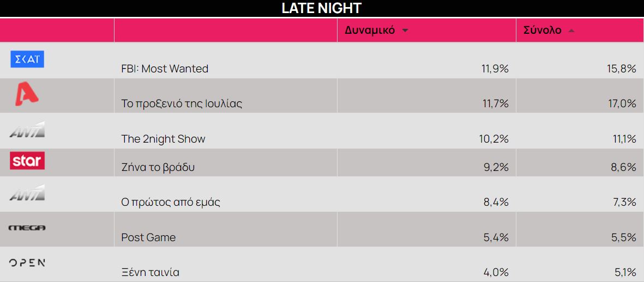Sort ascending using the Σύνολο arrow

[571, 30]
